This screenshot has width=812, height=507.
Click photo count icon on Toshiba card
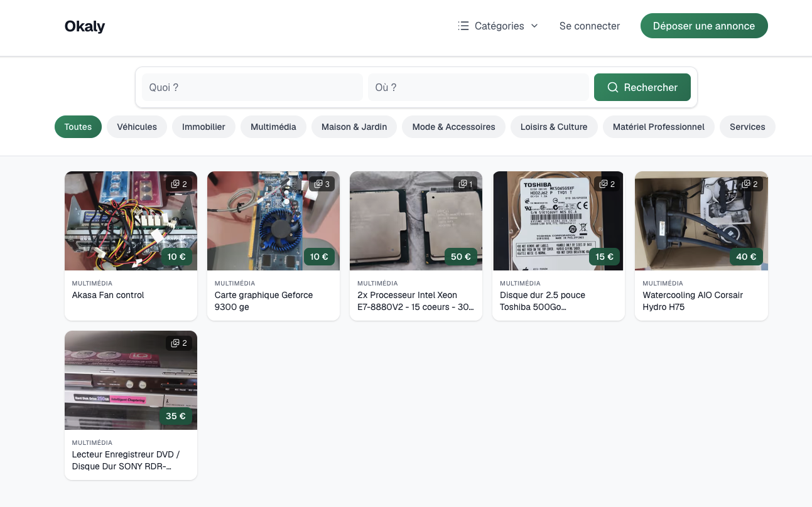coord(604,184)
